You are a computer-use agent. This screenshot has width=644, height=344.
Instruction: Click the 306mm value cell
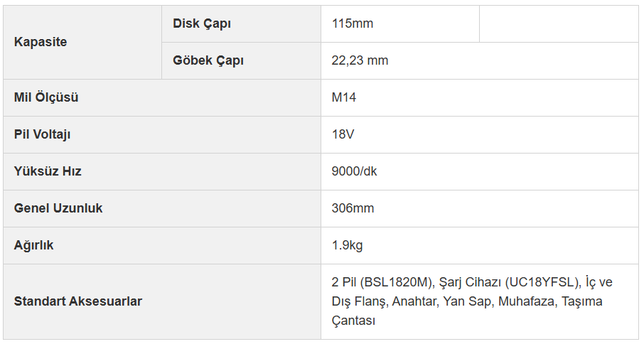click(480, 208)
